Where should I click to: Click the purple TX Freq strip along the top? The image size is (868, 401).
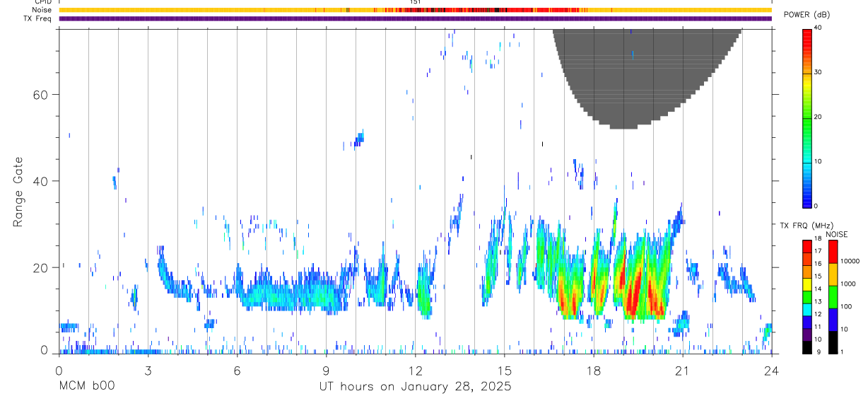pos(415,18)
